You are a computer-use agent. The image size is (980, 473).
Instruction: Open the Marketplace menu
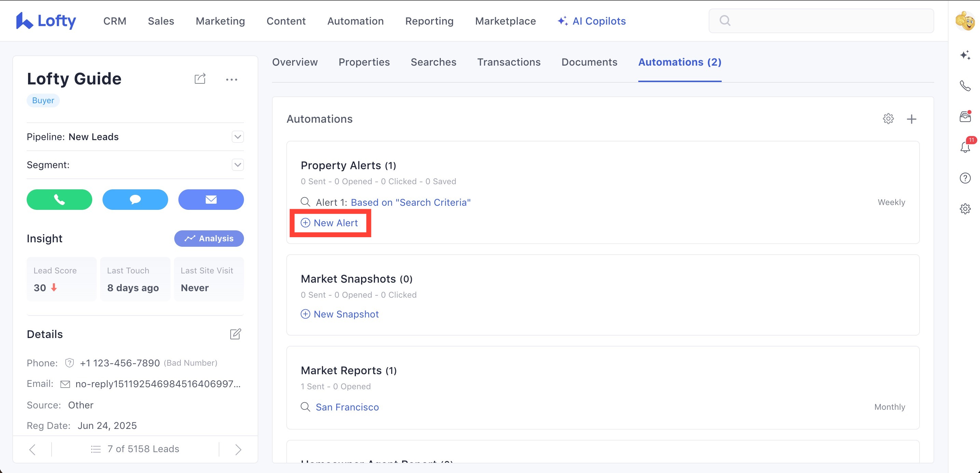[505, 21]
